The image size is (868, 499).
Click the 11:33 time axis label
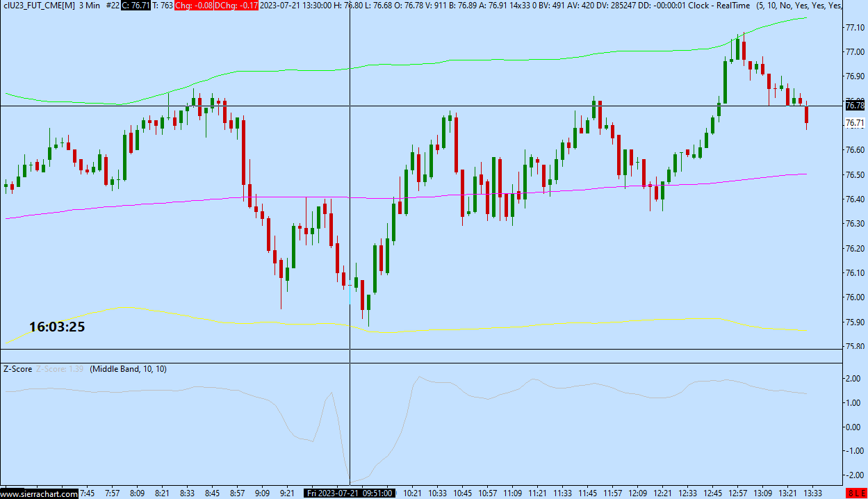pyautogui.click(x=562, y=494)
